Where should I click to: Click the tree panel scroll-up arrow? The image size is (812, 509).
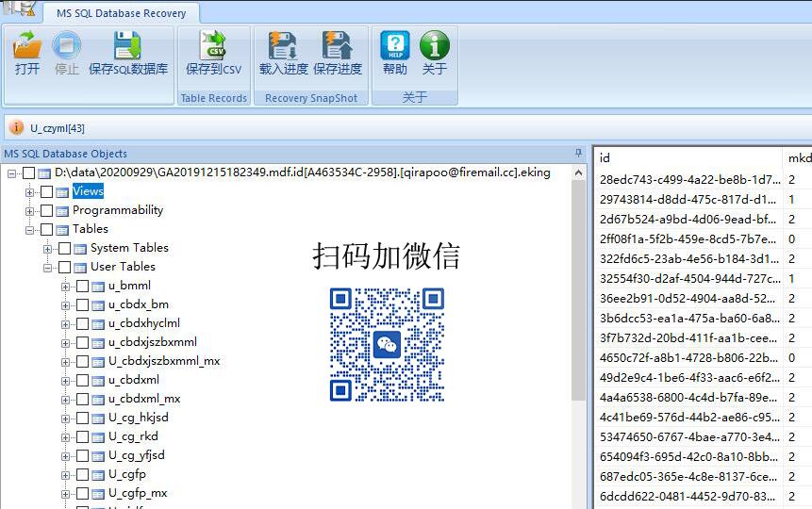(x=579, y=172)
